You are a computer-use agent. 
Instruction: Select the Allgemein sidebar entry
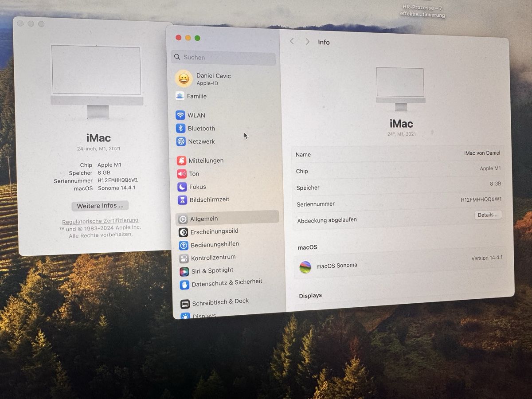tap(204, 219)
